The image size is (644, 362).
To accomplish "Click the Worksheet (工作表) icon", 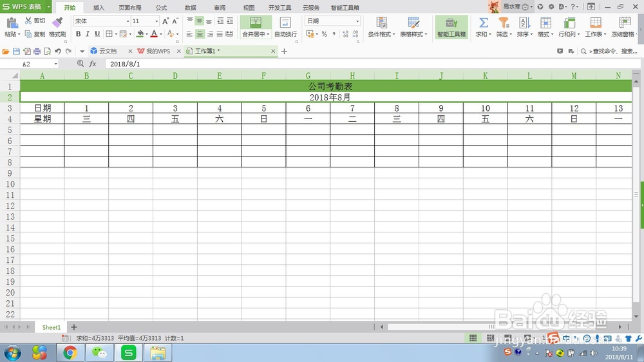I will [x=595, y=23].
